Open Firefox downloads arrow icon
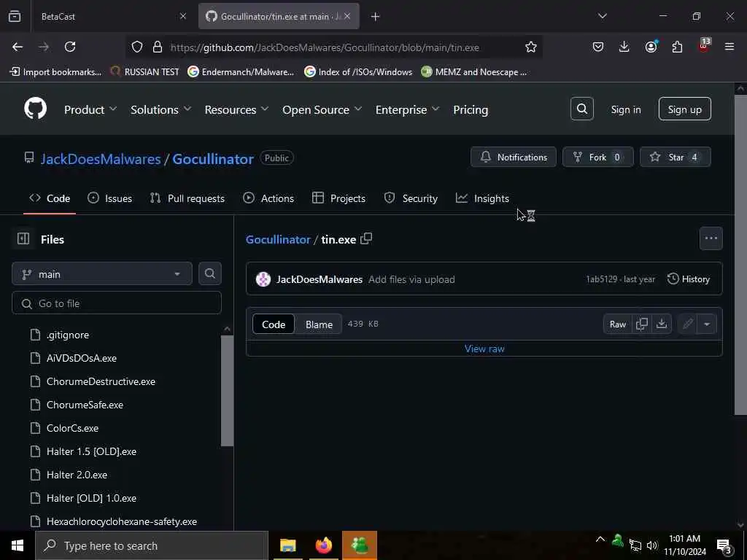This screenshot has height=560, width=747. click(x=624, y=47)
